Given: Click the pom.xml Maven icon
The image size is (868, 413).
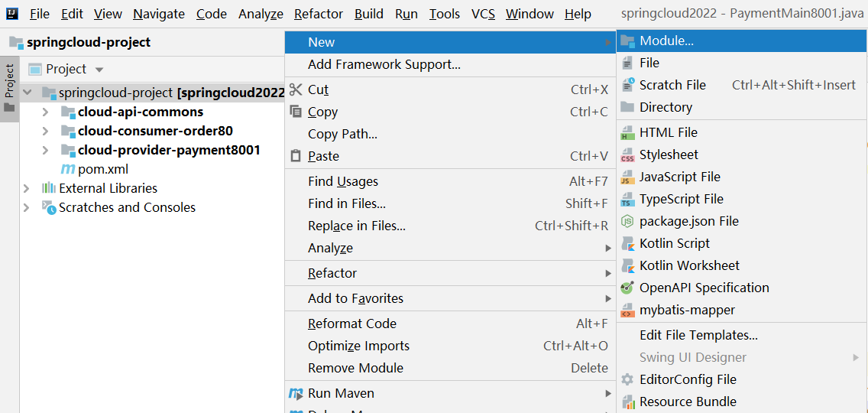Looking at the screenshot, I should (x=67, y=169).
